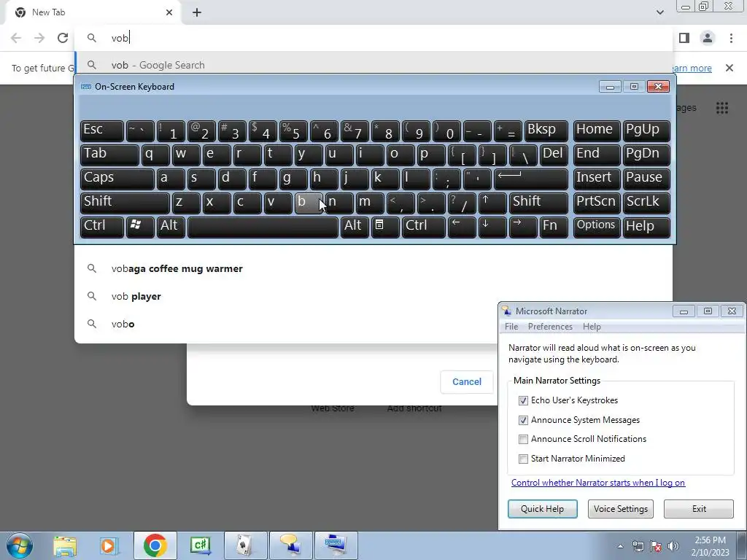Click the Del key
This screenshot has width=747, height=560.
click(554, 155)
